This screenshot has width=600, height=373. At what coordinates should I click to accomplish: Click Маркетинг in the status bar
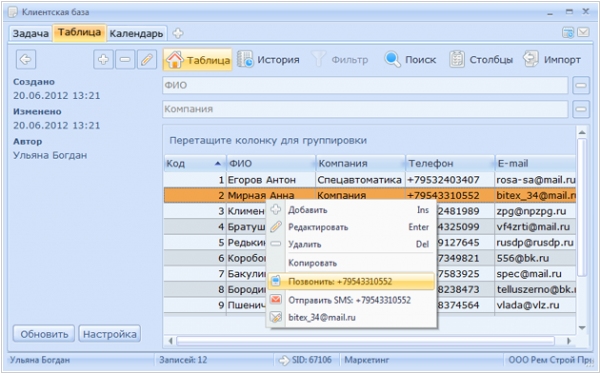pos(367,360)
